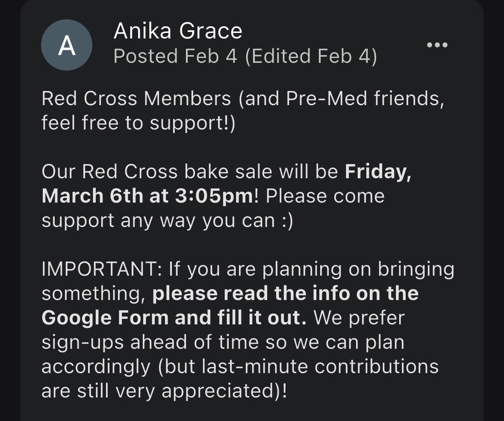
Task: Click the round "A" profile avatar
Action: (66, 45)
